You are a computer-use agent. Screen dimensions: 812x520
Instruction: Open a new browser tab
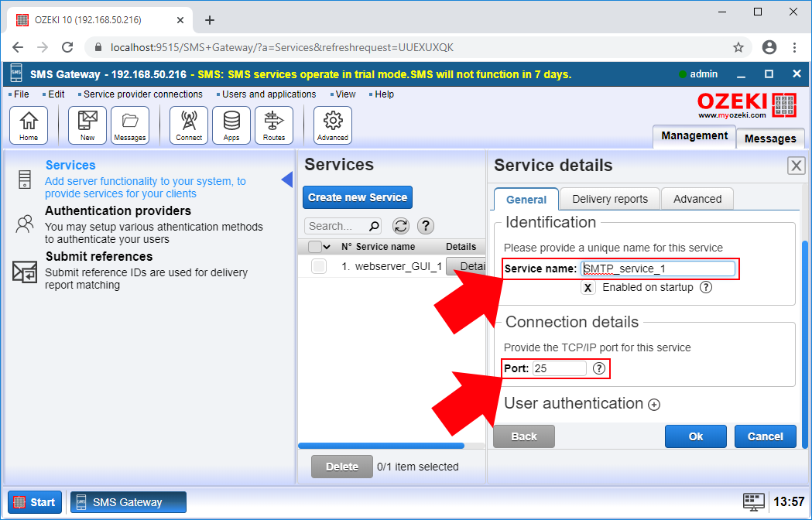(209, 20)
